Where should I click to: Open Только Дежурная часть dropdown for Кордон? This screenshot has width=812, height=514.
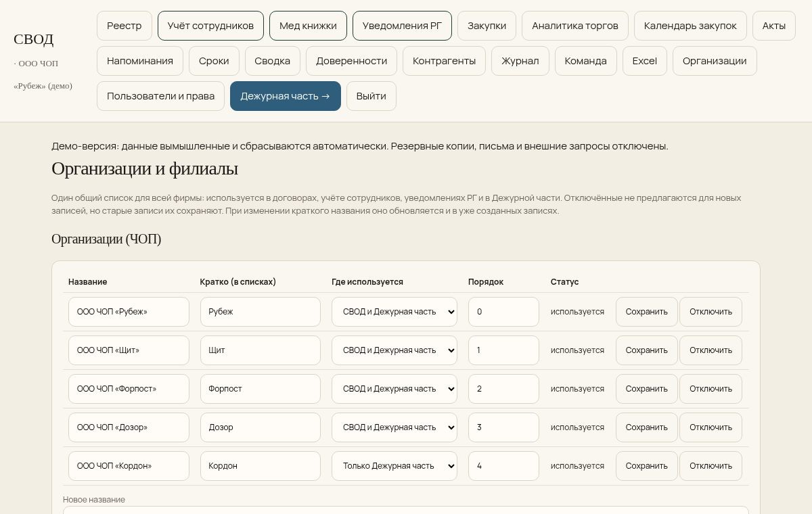pyautogui.click(x=394, y=466)
